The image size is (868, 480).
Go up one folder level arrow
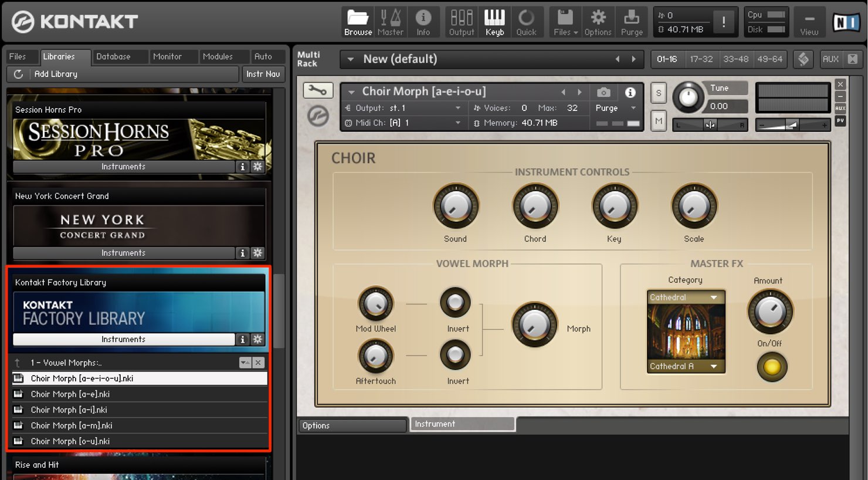[x=18, y=363]
